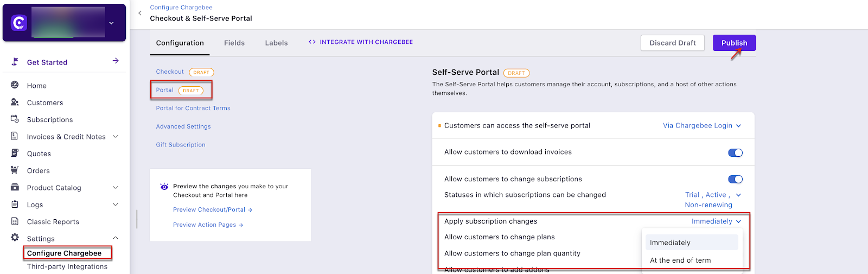Click the Classic Reports icon
Screen dimensions: 868x274
(15, 221)
